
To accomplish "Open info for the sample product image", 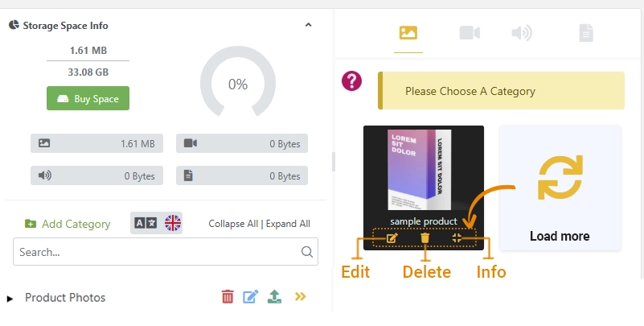I will pyautogui.click(x=457, y=237).
